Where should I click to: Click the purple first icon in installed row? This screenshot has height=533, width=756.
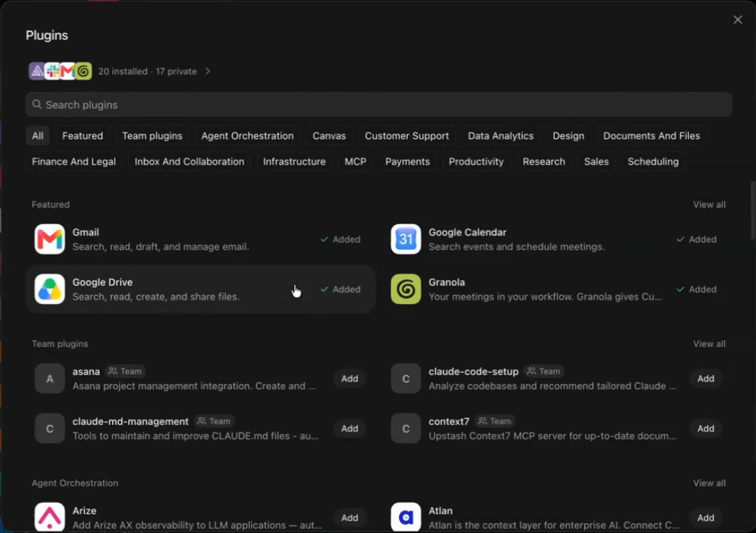(36, 71)
